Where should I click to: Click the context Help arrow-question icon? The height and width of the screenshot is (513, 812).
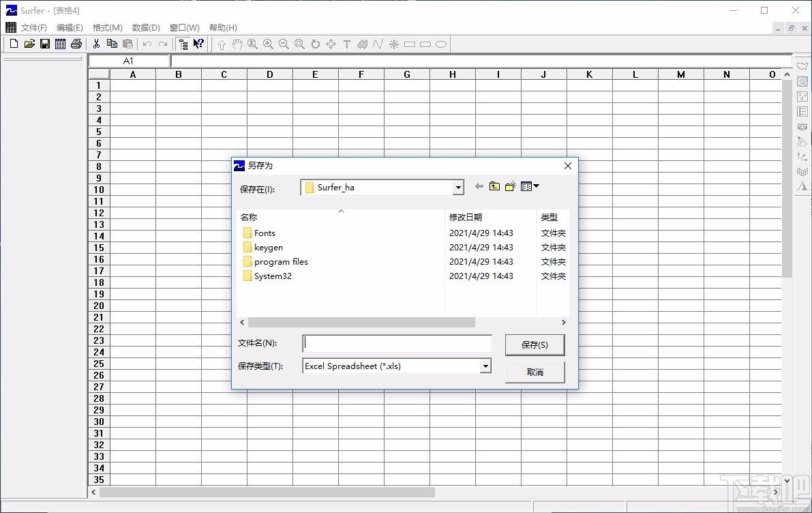click(198, 44)
